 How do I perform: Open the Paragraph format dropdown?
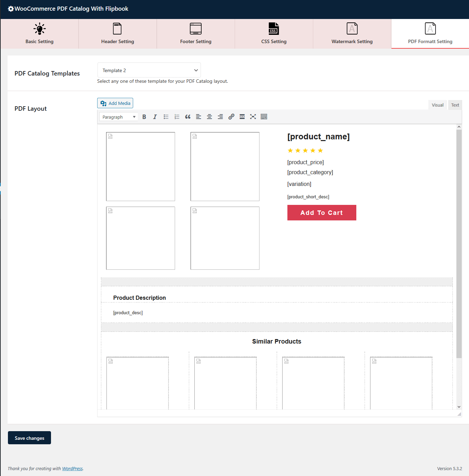(x=119, y=117)
